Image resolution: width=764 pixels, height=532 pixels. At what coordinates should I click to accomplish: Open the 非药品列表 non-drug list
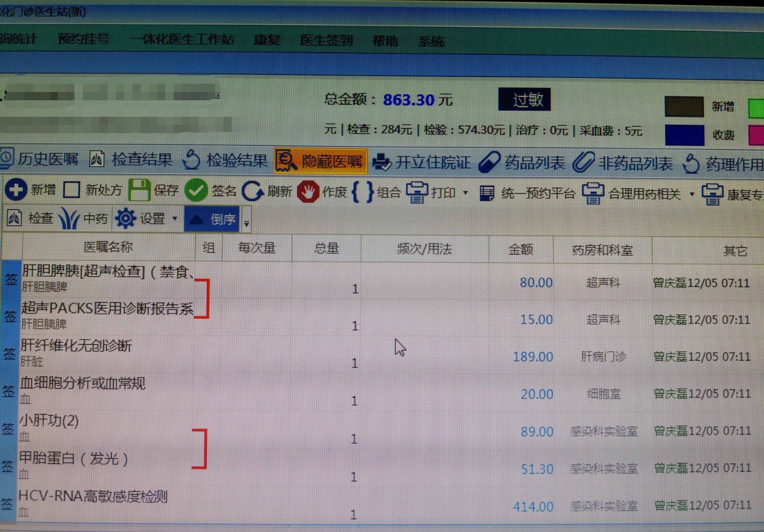pyautogui.click(x=623, y=164)
